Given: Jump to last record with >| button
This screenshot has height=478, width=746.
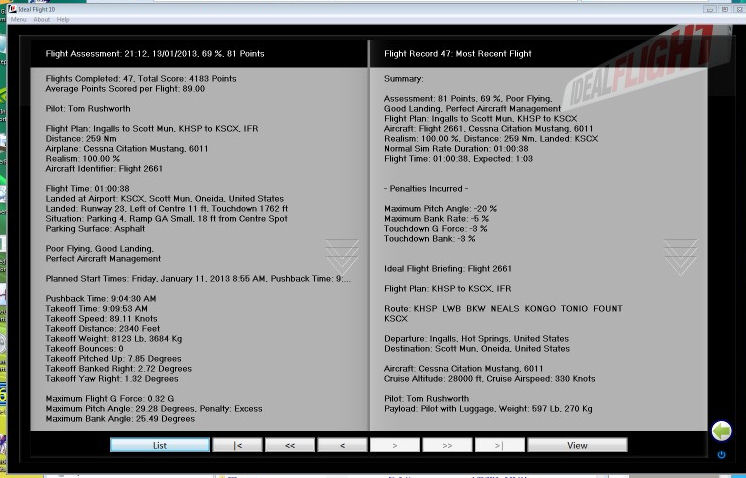Looking at the screenshot, I should pos(500,445).
